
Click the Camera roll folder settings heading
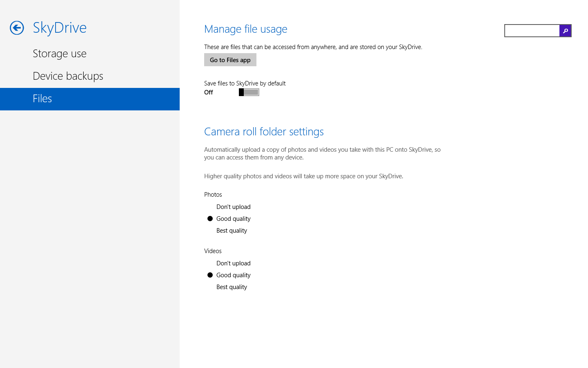coord(264,132)
